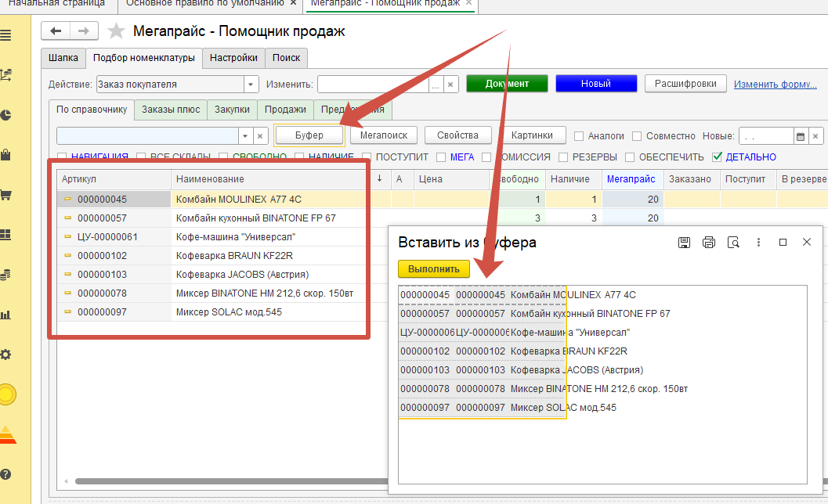Uncheck the ДЕТАЛЬНО checkbox
The image size is (828, 504).
717,157
